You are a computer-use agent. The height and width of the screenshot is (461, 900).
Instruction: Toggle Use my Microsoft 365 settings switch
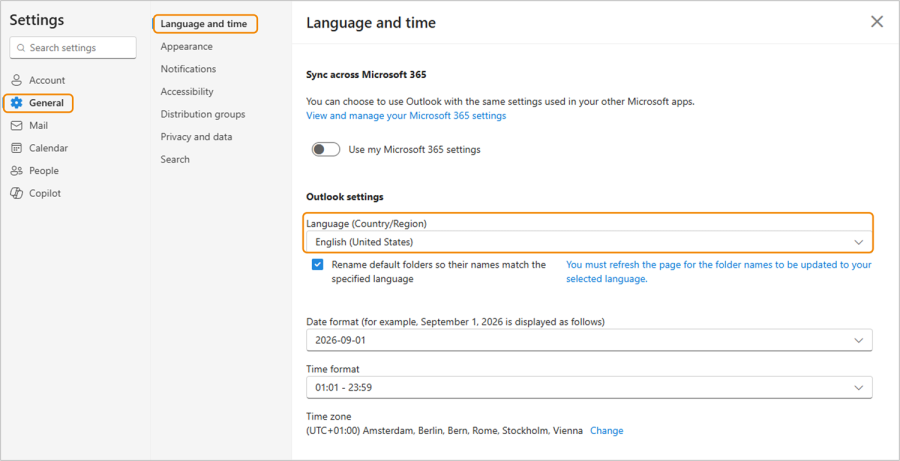[325, 149]
